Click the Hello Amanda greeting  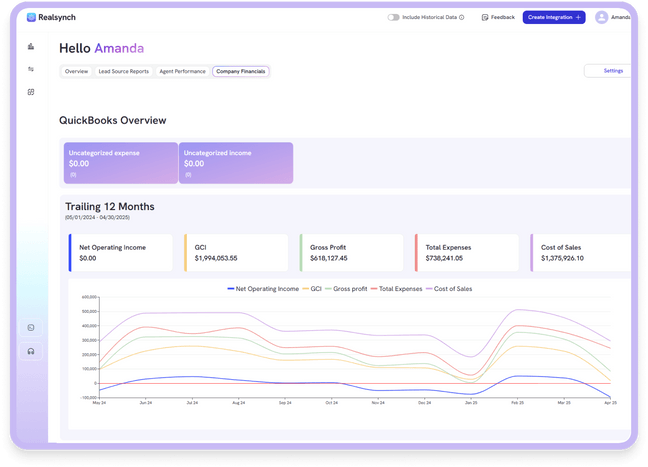click(102, 48)
